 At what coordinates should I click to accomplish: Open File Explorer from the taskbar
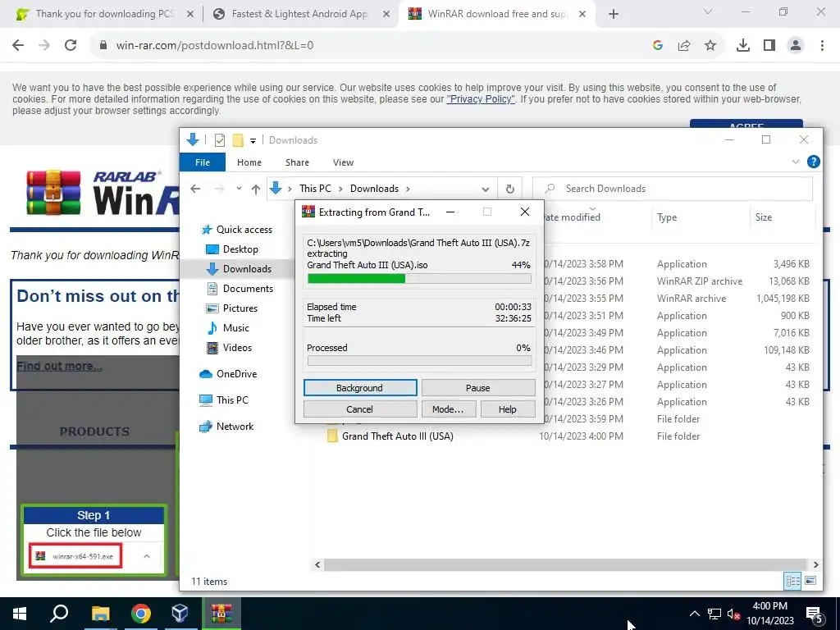coord(100,614)
